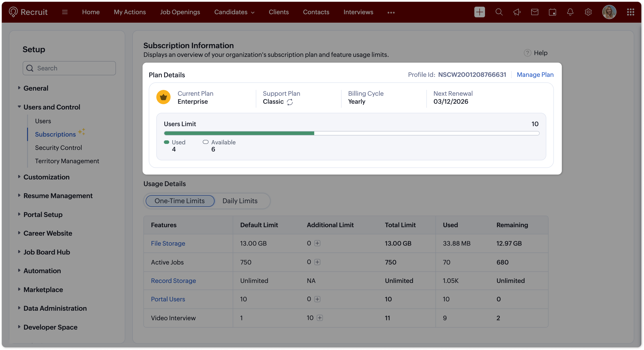The height and width of the screenshot is (350, 644).
Task: Toggle the hamburger sidebar menu
Action: 65,12
